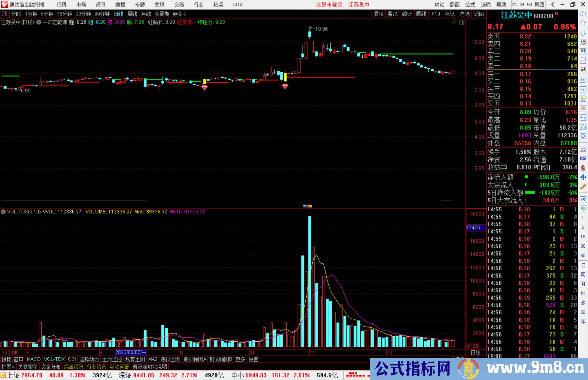The width and height of the screenshot is (588, 380).
Task: Switch chart period to 60分钟
Action: pyautogui.click(x=102, y=14)
